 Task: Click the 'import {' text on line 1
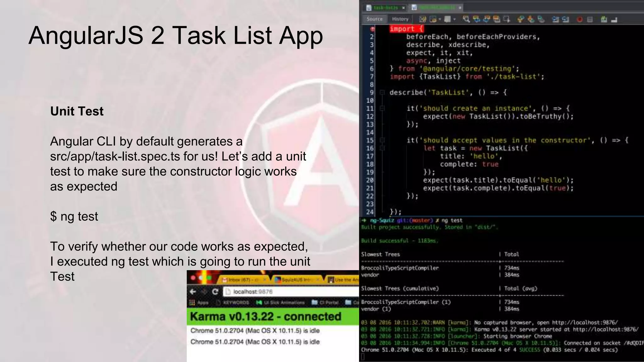pos(407,29)
